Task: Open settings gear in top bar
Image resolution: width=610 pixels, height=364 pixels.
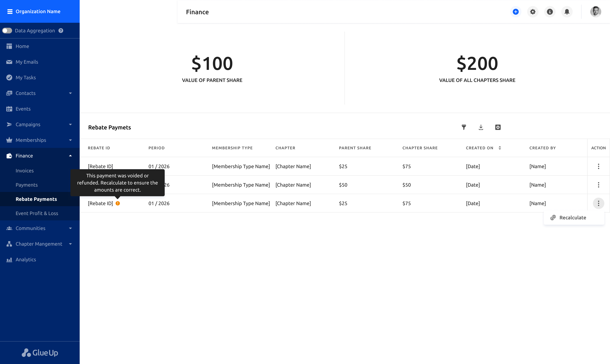Action: point(533,12)
